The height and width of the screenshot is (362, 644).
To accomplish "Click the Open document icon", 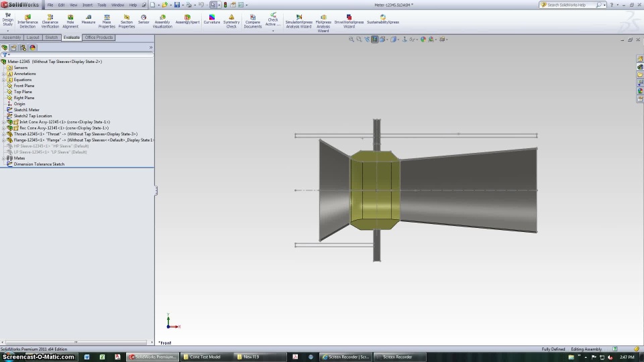I will click(165, 5).
